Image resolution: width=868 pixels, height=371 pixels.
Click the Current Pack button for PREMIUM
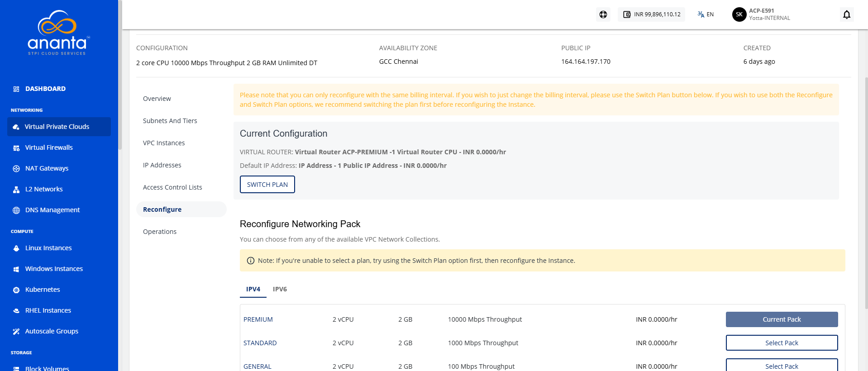coord(782,319)
